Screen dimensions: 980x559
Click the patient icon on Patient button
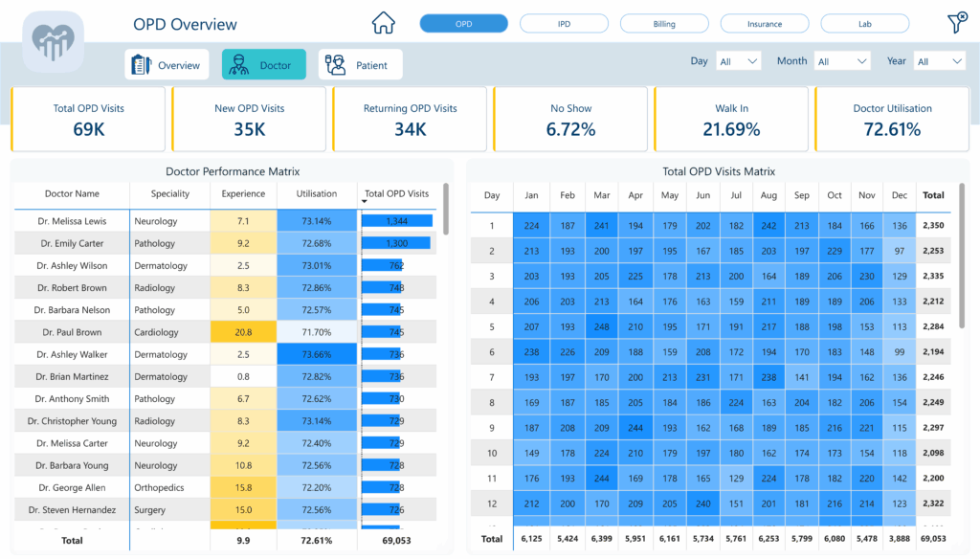[336, 65]
